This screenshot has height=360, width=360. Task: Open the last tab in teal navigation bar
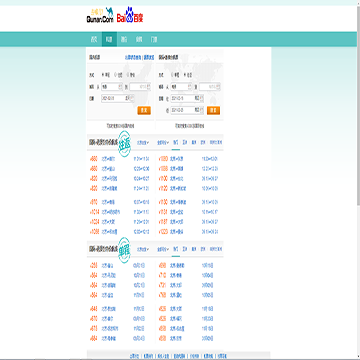click(x=154, y=39)
